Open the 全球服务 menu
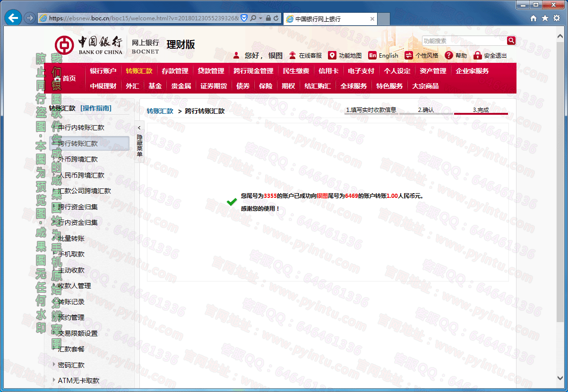 [x=353, y=86]
